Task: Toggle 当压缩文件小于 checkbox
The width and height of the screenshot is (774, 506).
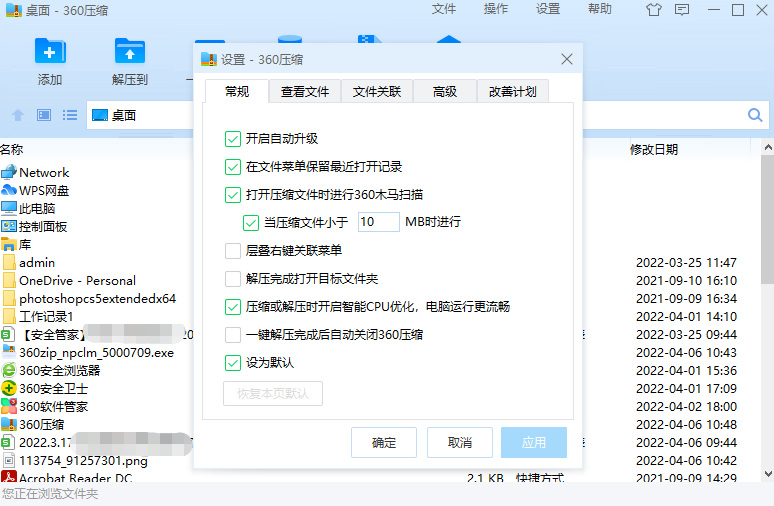Action: (251, 223)
